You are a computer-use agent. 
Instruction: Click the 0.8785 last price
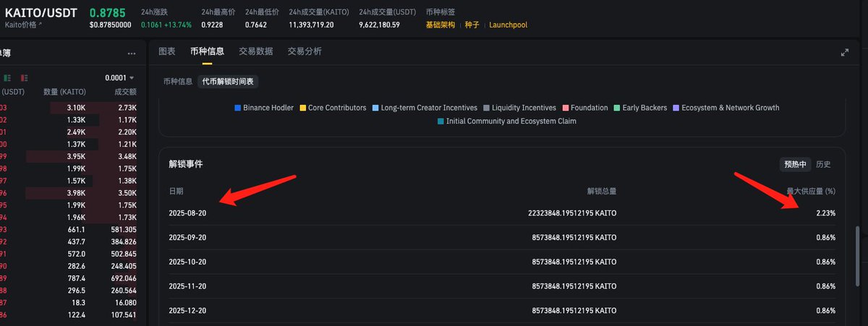coord(107,12)
